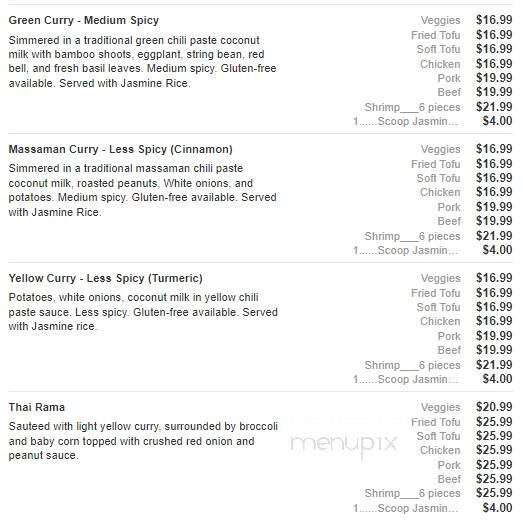
Task: Click the Thai Rama description paragraph
Action: tap(143, 441)
